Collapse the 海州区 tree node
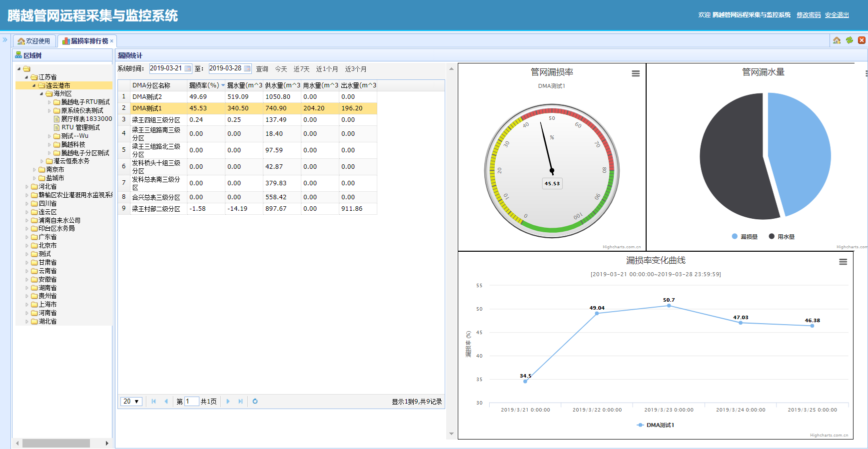Viewport: 868px width, 449px height. tap(41, 94)
